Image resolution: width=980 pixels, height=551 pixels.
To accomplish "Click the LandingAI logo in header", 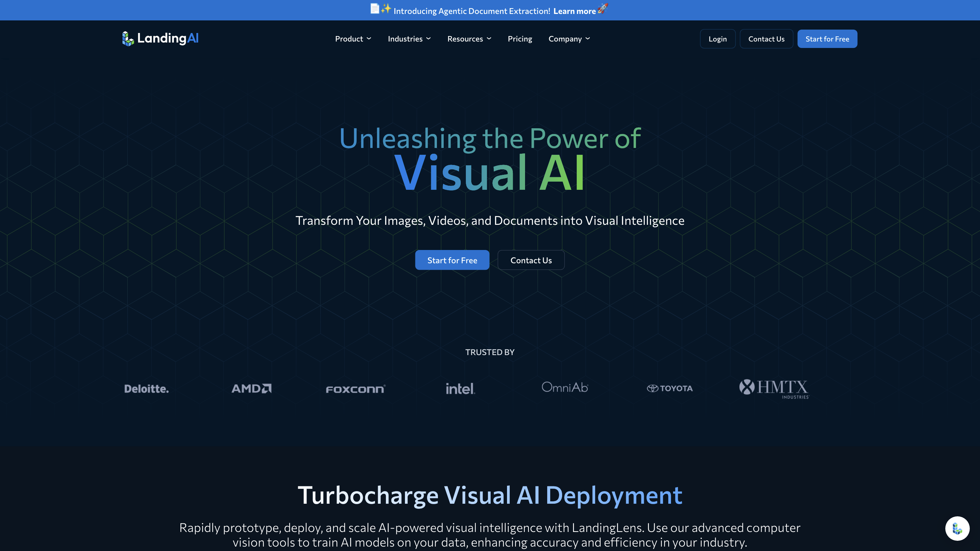I will click(160, 38).
